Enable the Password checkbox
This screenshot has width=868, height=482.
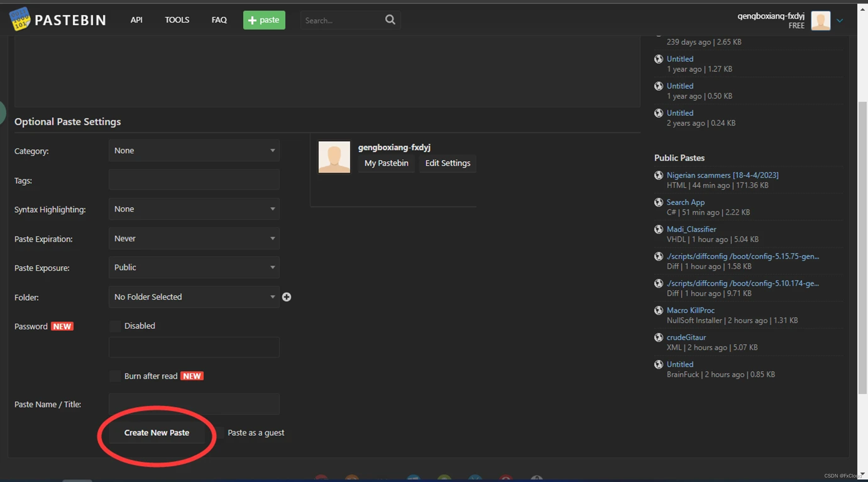(x=115, y=326)
